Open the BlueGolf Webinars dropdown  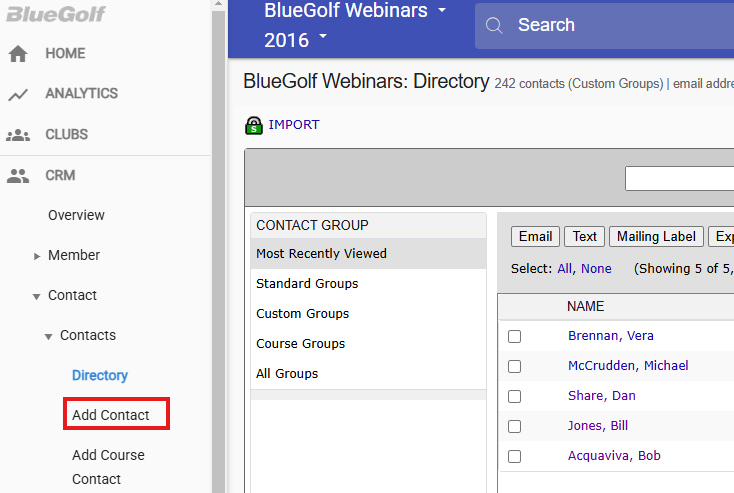pyautogui.click(x=355, y=11)
